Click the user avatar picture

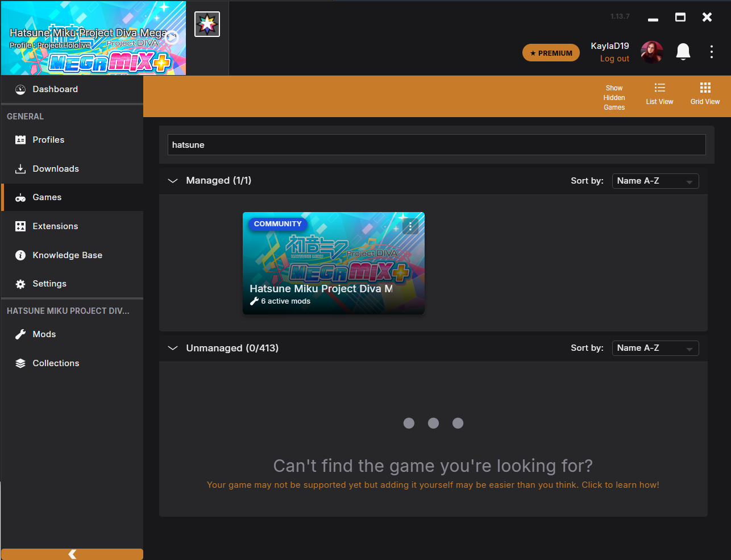tap(651, 52)
